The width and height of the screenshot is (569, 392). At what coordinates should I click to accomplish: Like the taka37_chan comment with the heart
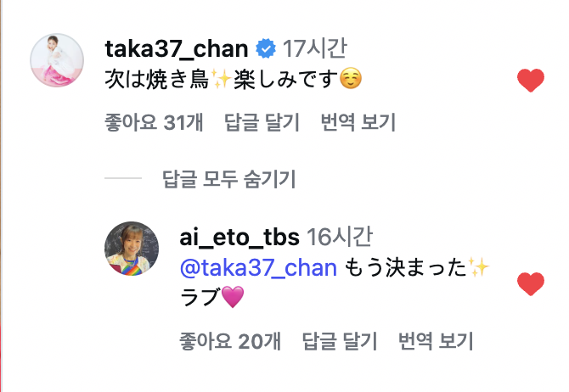530,81
